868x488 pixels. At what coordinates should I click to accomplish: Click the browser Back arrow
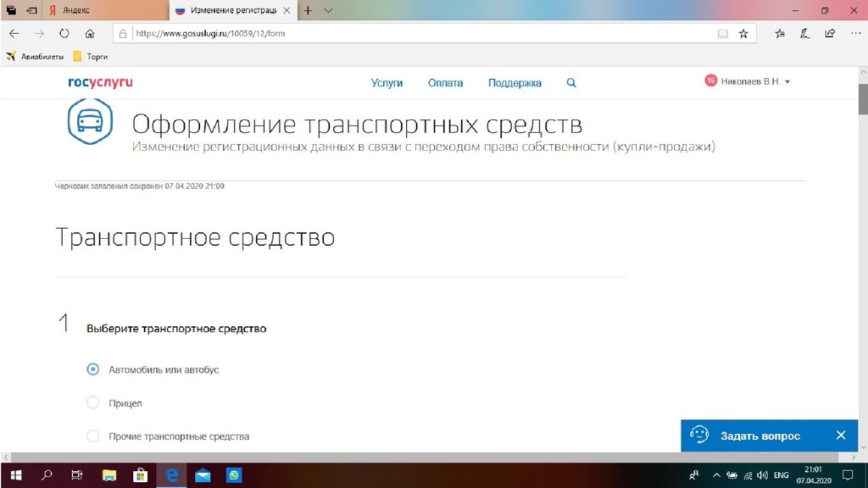click(14, 34)
